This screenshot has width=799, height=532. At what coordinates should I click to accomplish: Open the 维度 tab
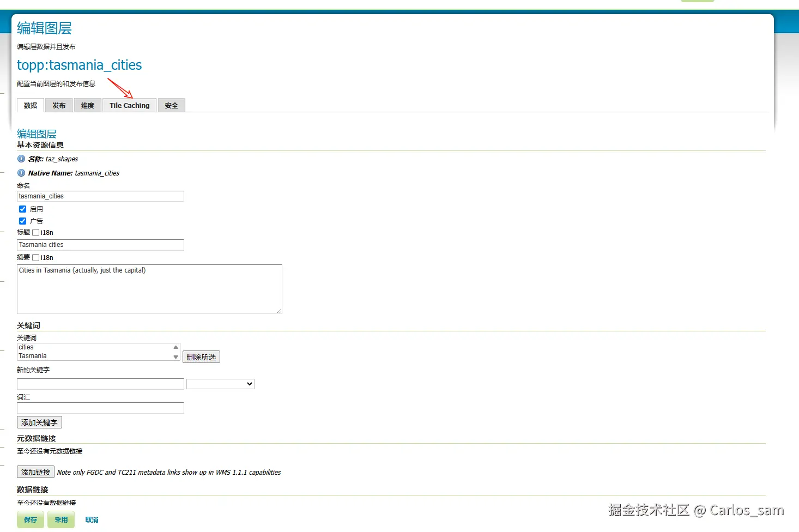(88, 105)
